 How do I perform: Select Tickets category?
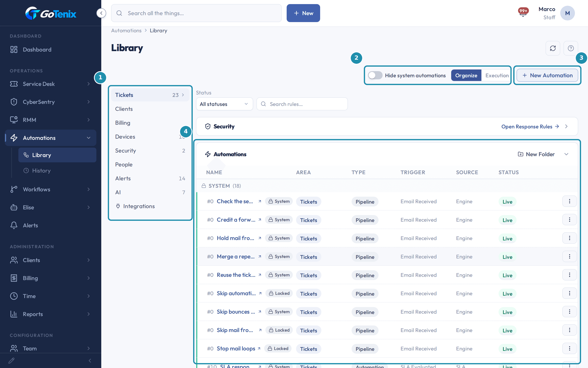(150, 95)
